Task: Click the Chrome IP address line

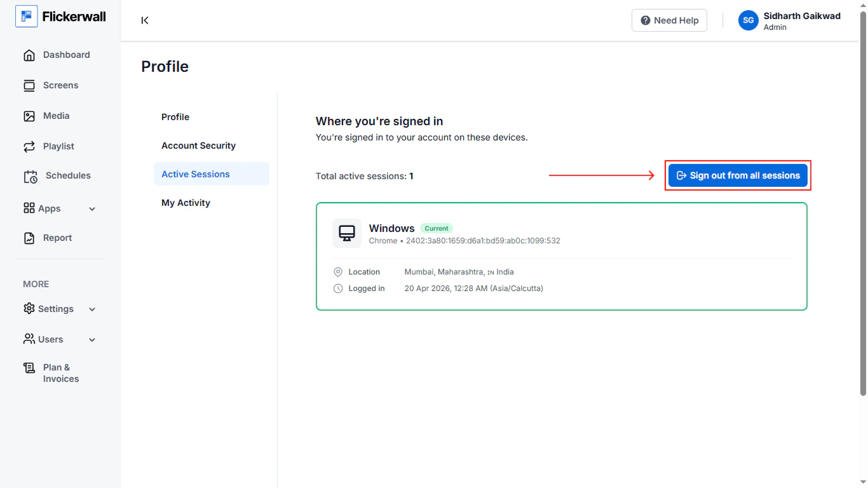Action: (465, 241)
